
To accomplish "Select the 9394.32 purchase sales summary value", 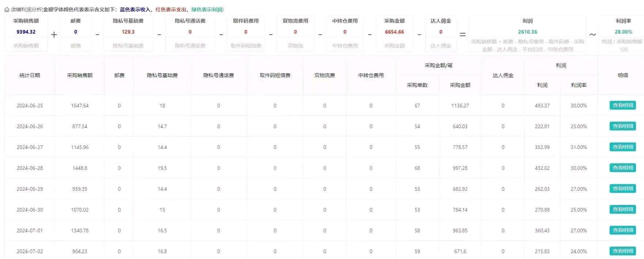I will [26, 32].
